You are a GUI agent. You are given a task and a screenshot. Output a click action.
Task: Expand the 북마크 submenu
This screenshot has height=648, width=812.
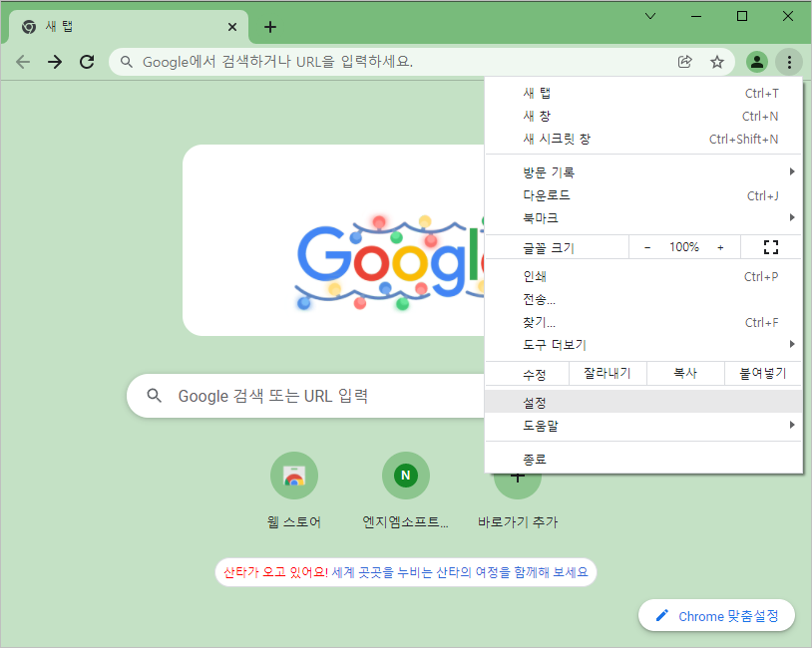tap(643, 218)
